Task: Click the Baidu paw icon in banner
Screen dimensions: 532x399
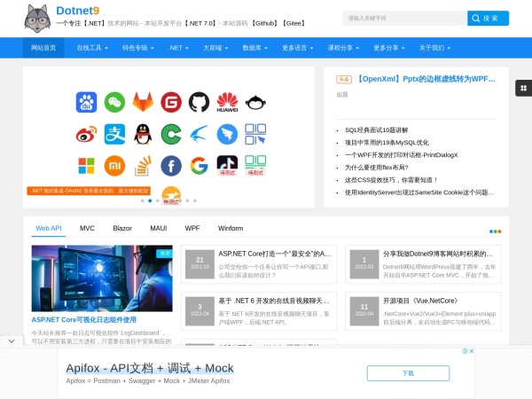Action: tap(86, 102)
